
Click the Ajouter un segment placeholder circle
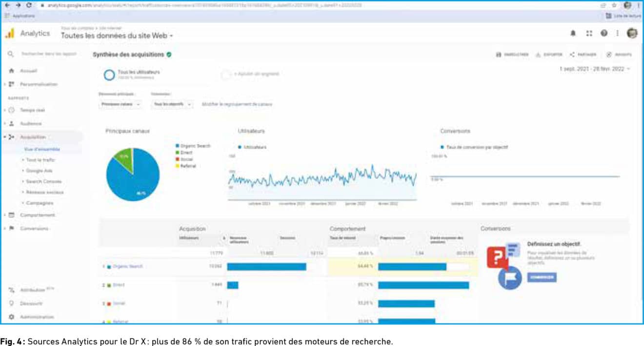click(x=226, y=75)
